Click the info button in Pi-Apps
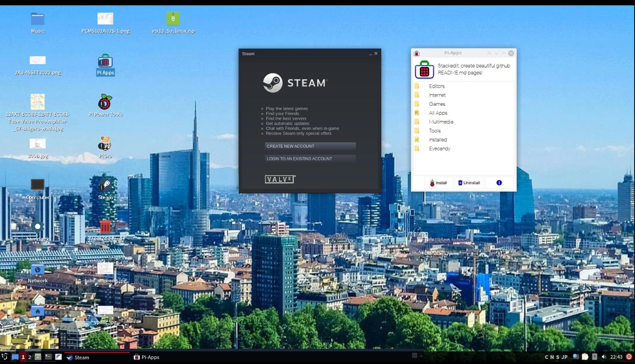Screen dimensions: 635x364 pyautogui.click(x=499, y=183)
